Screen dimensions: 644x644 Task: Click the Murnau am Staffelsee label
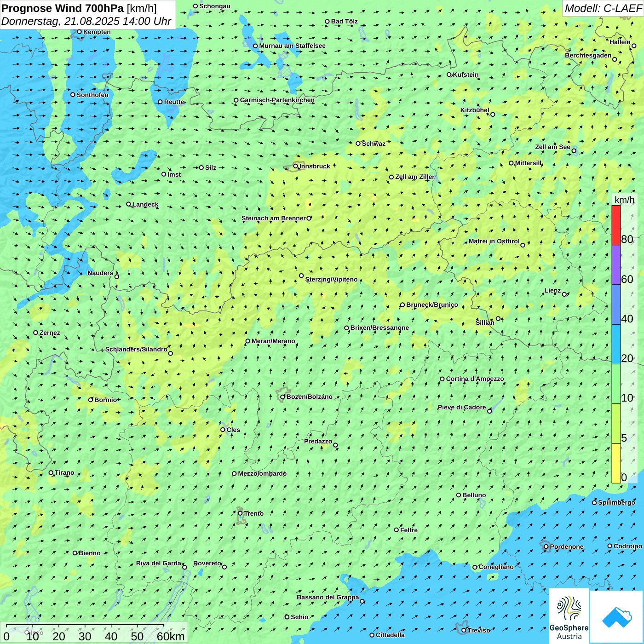tap(293, 46)
